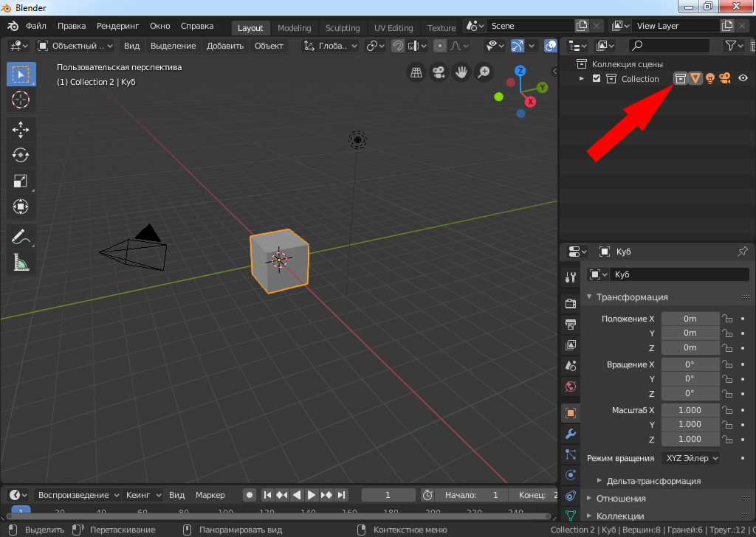756x537 pixels.
Task: Toggle lock on Position X
Action: pos(727,319)
